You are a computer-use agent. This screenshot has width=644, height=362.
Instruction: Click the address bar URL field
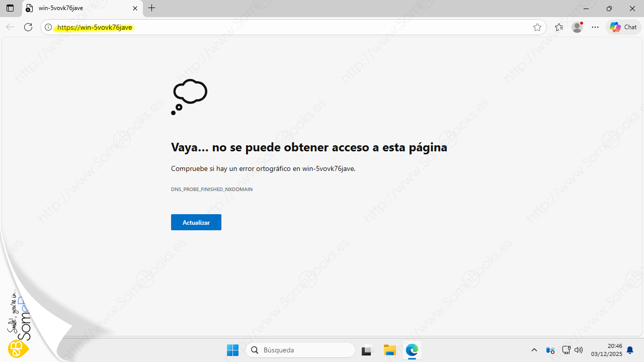[x=292, y=27]
